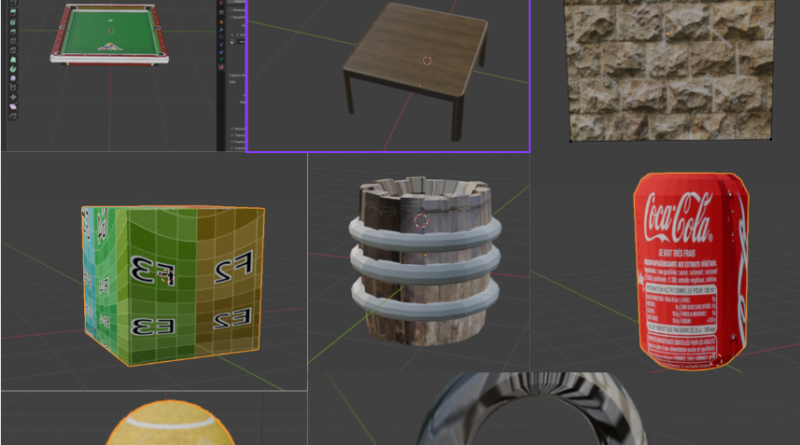800x445 pixels.
Task: Select the Loop Cut tool
Action: (13, 41)
